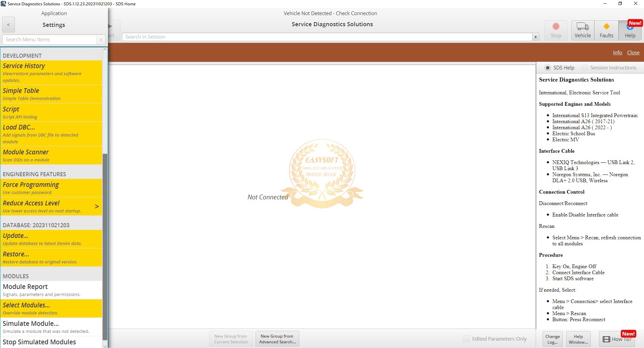Toggle Edited Parameters Only checkbox
644x348 pixels.
(x=466, y=339)
